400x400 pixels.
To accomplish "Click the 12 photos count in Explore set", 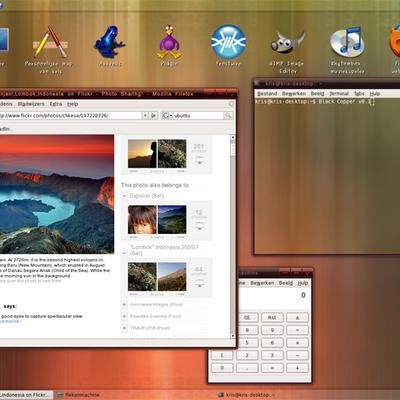I will click(199, 214).
